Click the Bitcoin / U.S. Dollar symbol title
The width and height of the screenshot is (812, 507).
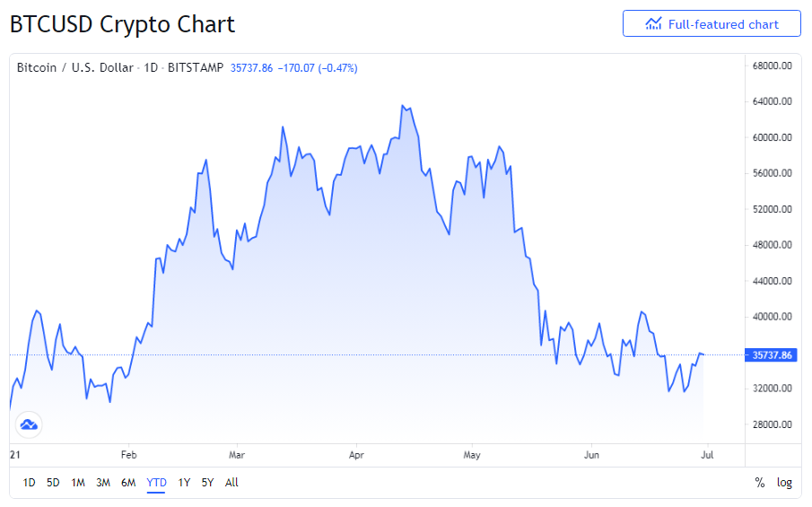pyautogui.click(x=74, y=67)
